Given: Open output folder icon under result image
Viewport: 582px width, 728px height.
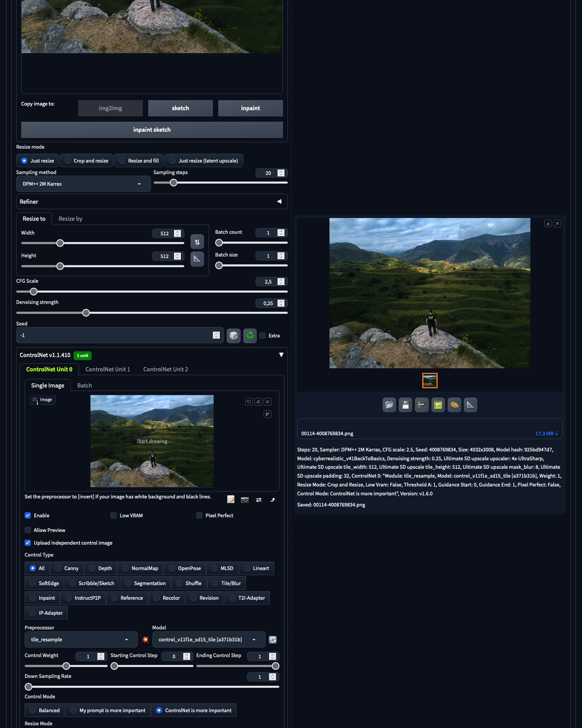Looking at the screenshot, I should (x=389, y=405).
